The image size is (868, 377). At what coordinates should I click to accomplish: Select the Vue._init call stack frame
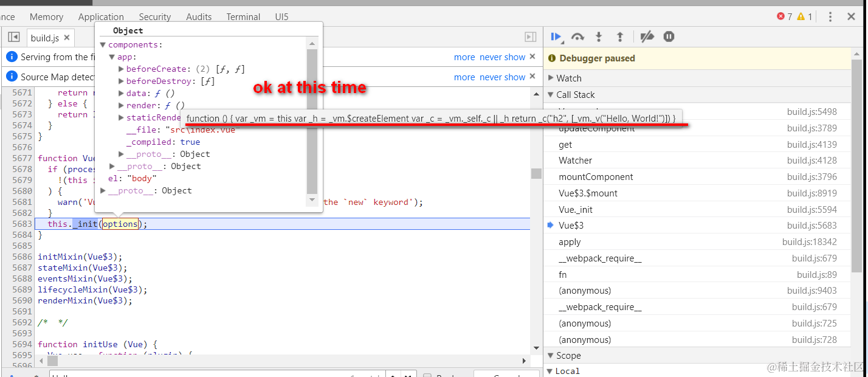(x=697, y=209)
